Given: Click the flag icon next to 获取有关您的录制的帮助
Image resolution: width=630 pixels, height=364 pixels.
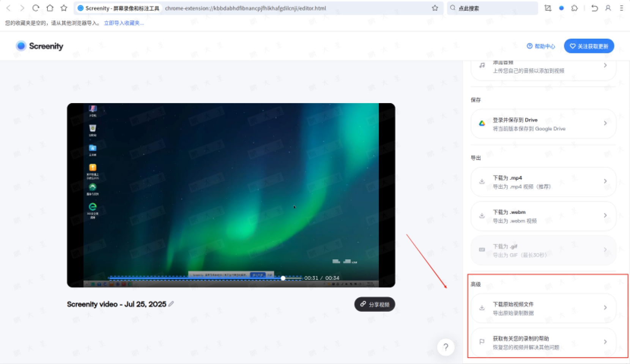Looking at the screenshot, I should (482, 342).
